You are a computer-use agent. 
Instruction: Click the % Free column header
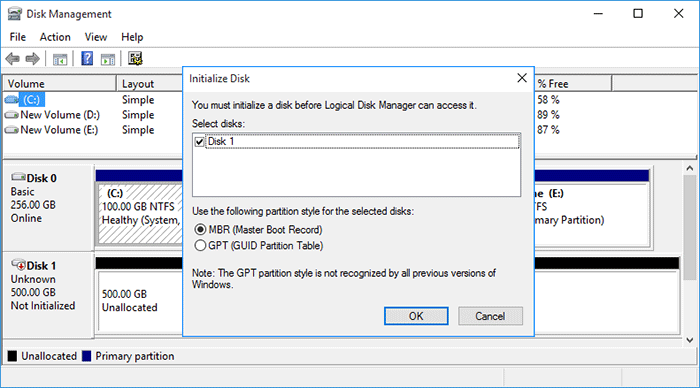click(573, 83)
